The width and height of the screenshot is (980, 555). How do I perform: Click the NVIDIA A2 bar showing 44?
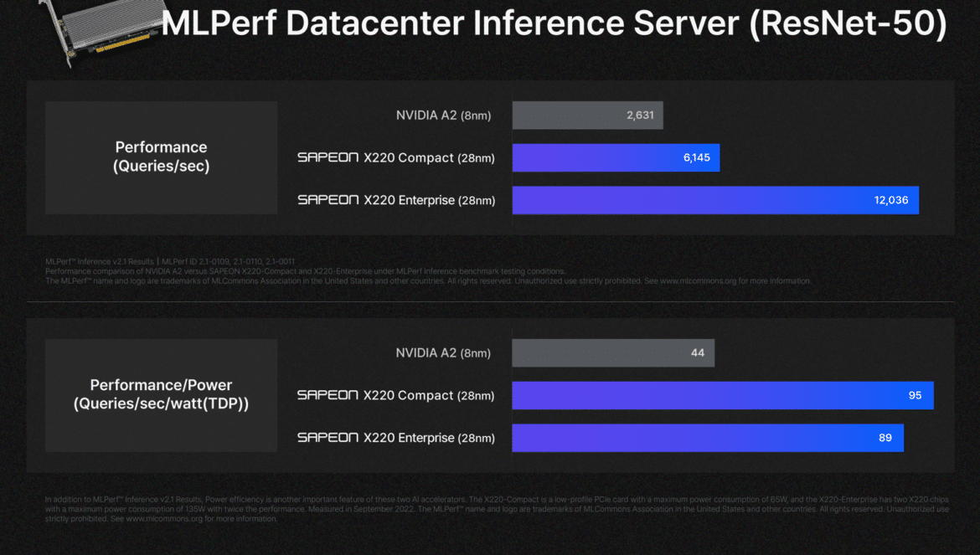pyautogui.click(x=613, y=353)
